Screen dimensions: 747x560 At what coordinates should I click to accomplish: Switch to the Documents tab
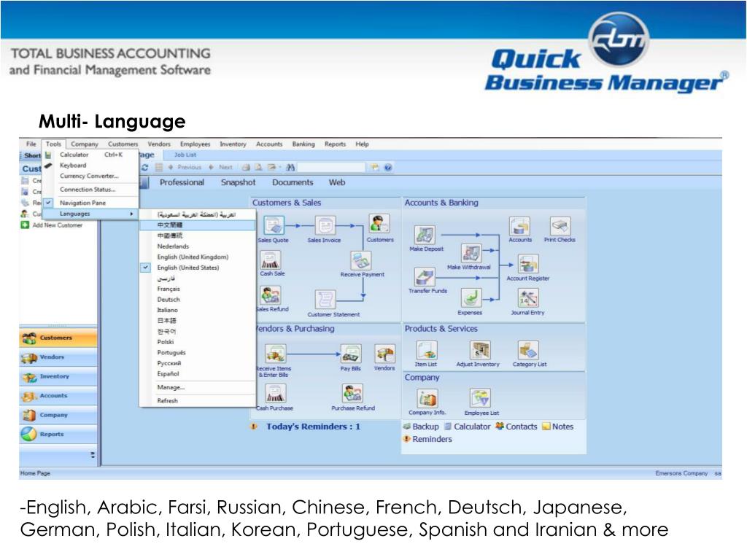point(293,182)
